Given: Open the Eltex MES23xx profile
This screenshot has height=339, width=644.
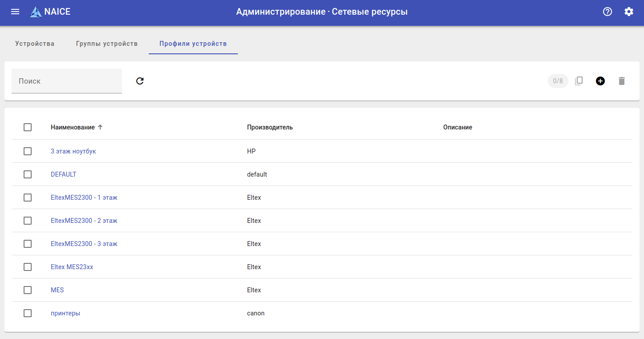Looking at the screenshot, I should [x=72, y=267].
